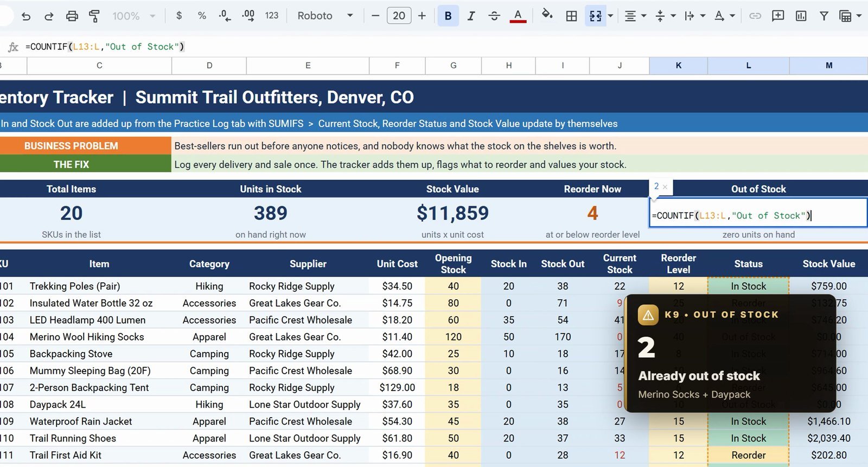Insert a chart
The width and height of the screenshot is (868, 467).
[801, 16]
